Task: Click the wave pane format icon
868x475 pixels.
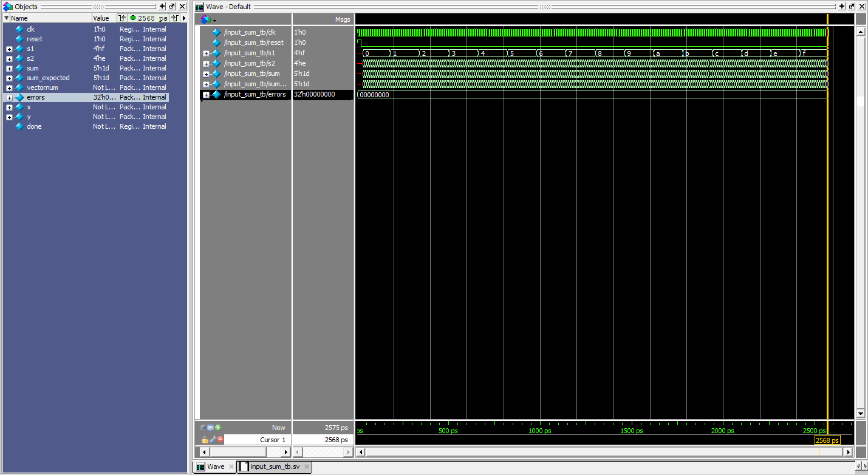Action: point(205,19)
